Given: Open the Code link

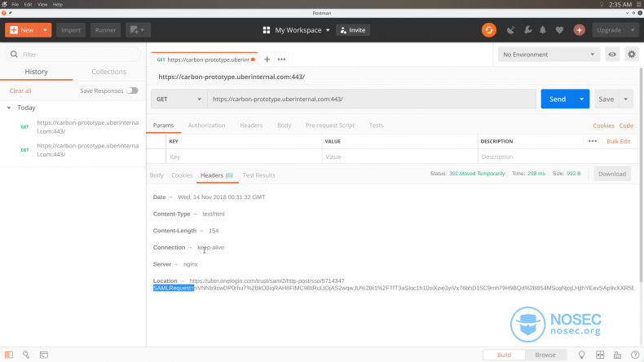Looking at the screenshot, I should pos(626,126).
